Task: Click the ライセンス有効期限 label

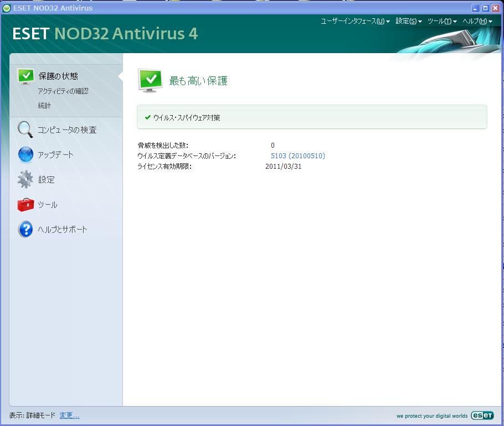Action: tap(164, 167)
